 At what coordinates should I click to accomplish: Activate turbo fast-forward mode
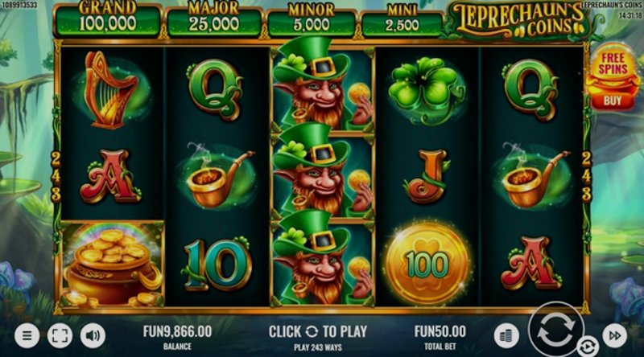tap(615, 335)
